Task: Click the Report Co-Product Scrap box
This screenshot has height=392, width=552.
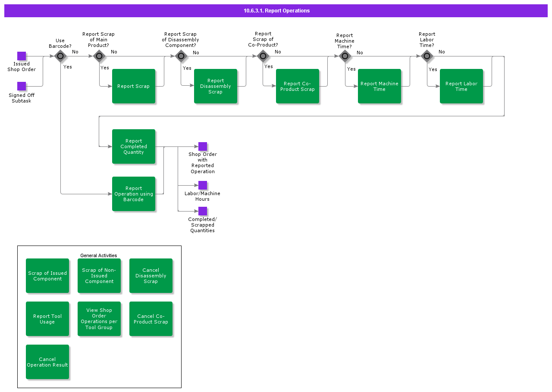Action: coord(298,86)
